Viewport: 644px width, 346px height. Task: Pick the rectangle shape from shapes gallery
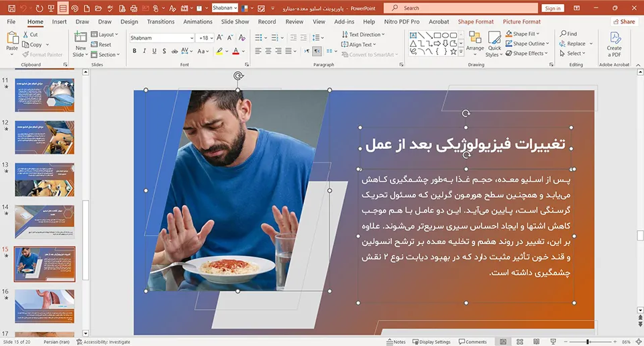[437, 36]
